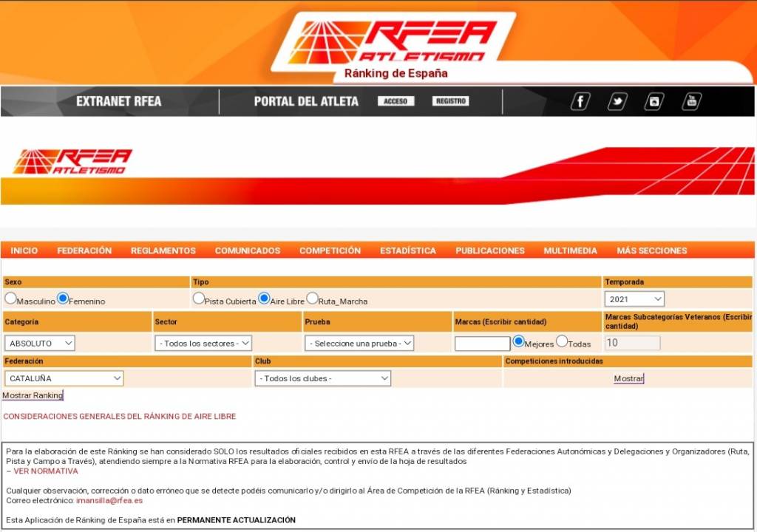Click the RFEA Atletismo logo at left
The image size is (757, 532).
(72, 161)
